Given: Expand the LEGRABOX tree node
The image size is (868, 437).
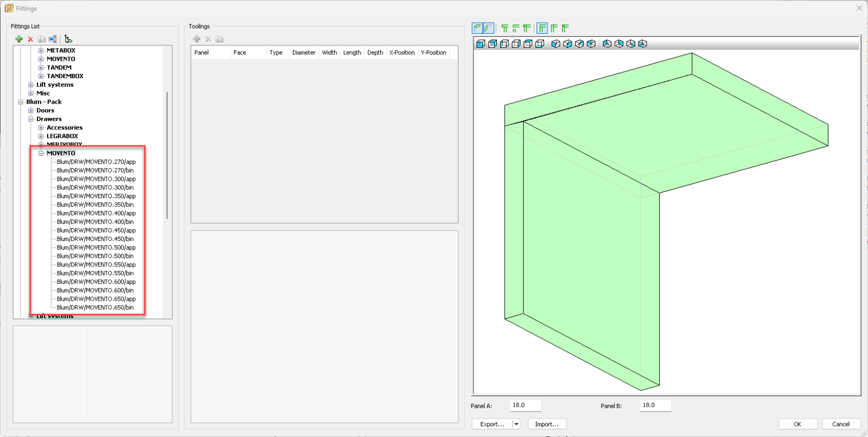Looking at the screenshot, I should (x=41, y=136).
